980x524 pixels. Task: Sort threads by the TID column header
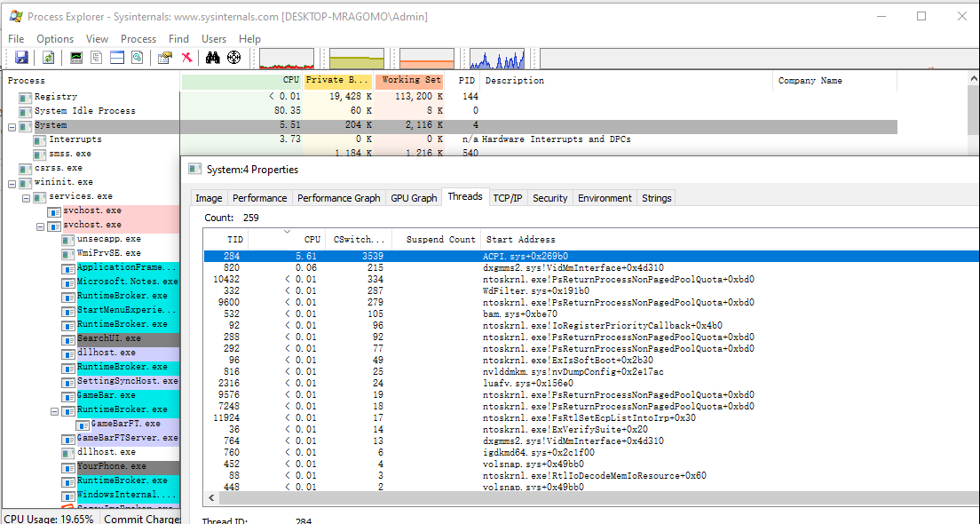(226, 240)
